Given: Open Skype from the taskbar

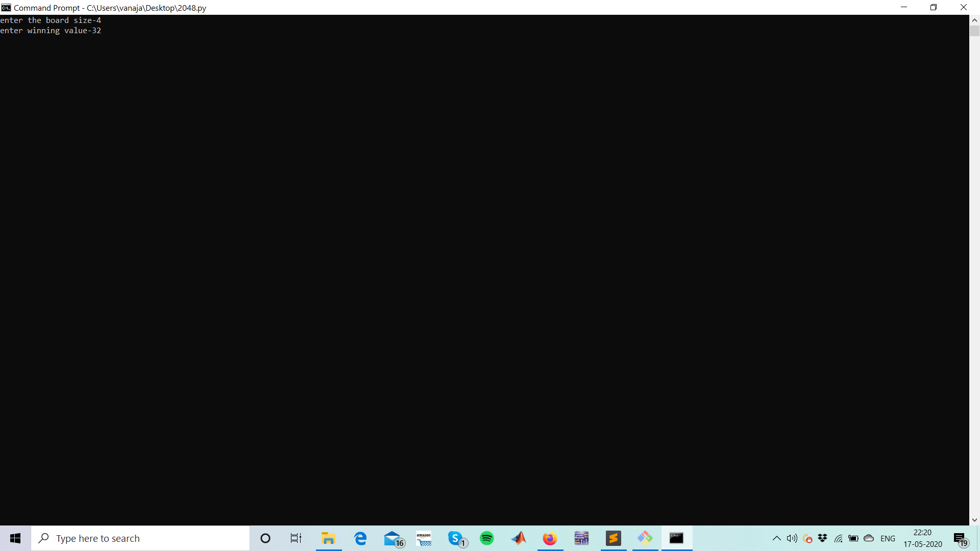Looking at the screenshot, I should pos(456,538).
